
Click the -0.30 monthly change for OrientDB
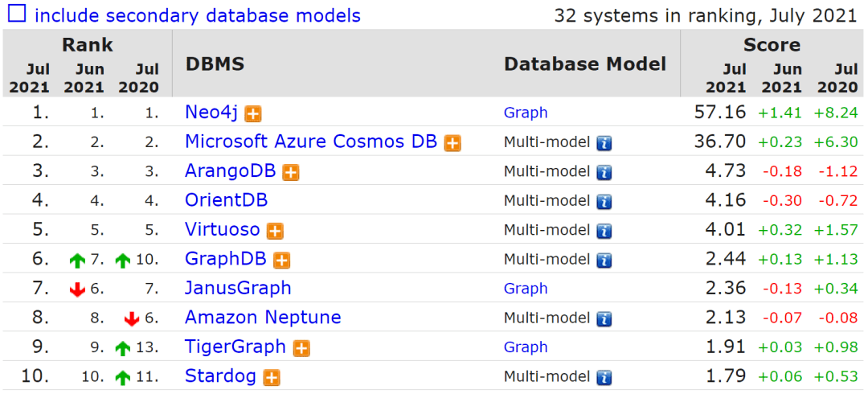coord(783,201)
